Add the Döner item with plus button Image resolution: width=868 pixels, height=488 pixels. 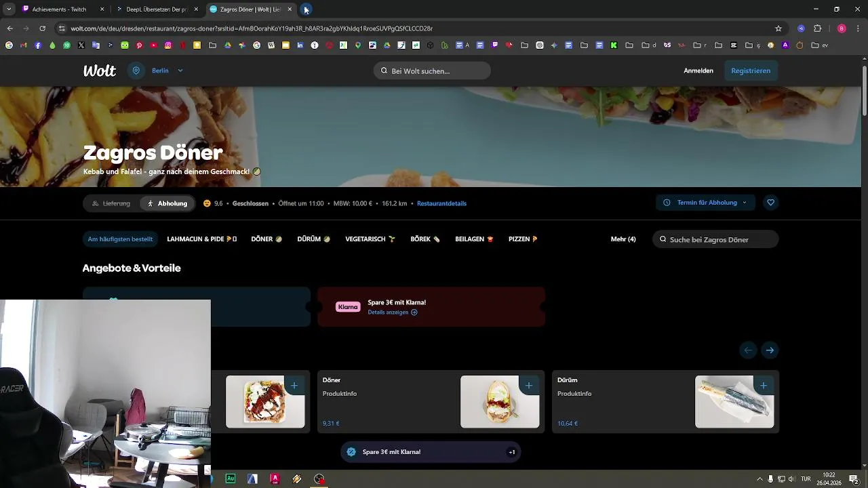coord(529,386)
